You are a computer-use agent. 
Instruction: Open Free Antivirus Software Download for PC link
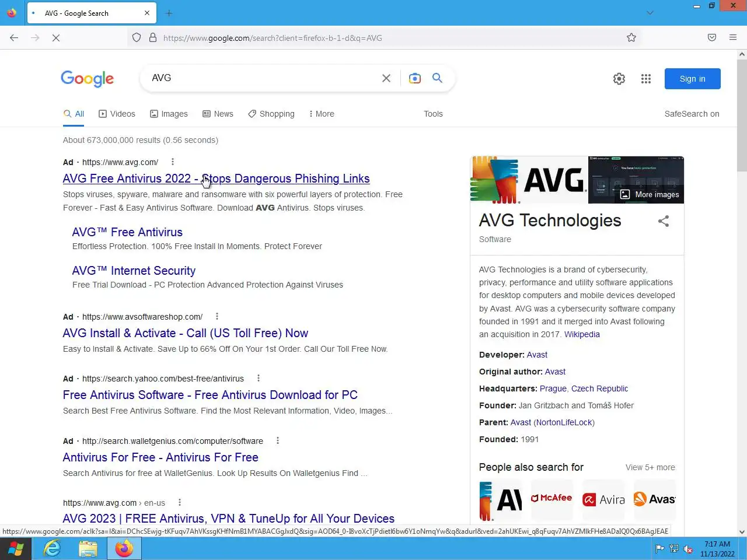coord(210,395)
